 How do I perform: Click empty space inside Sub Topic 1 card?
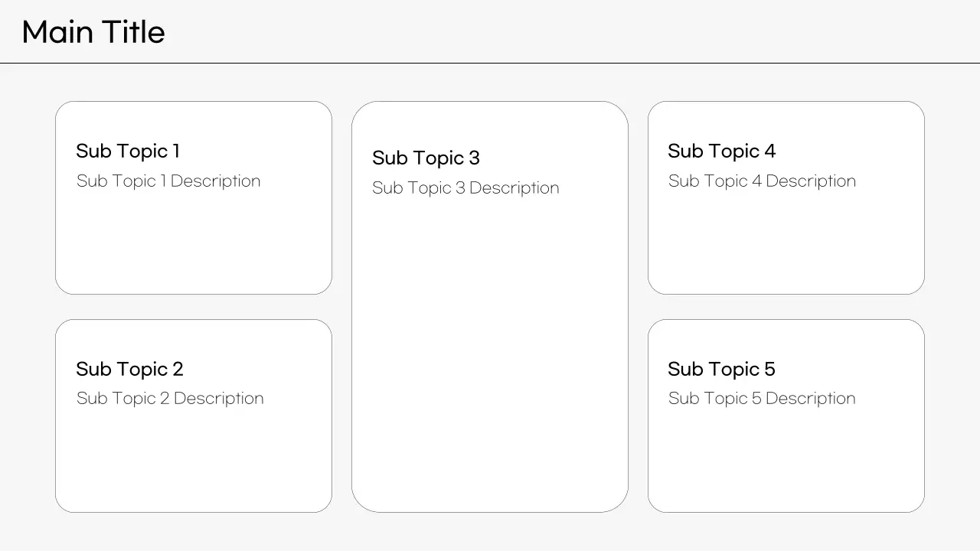tap(194, 245)
